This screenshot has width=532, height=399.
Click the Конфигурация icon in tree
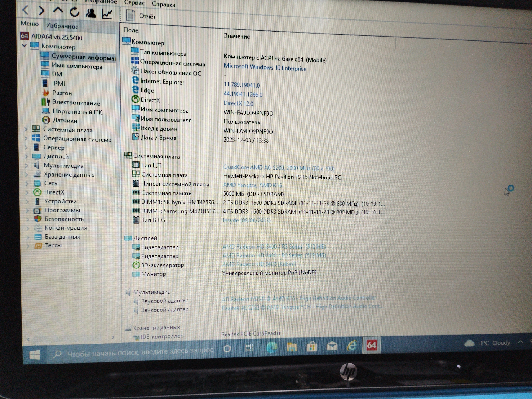tap(38, 228)
